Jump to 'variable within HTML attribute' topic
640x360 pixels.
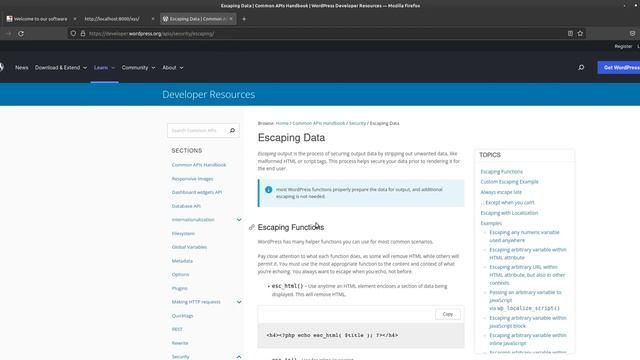pyautogui.click(x=528, y=253)
